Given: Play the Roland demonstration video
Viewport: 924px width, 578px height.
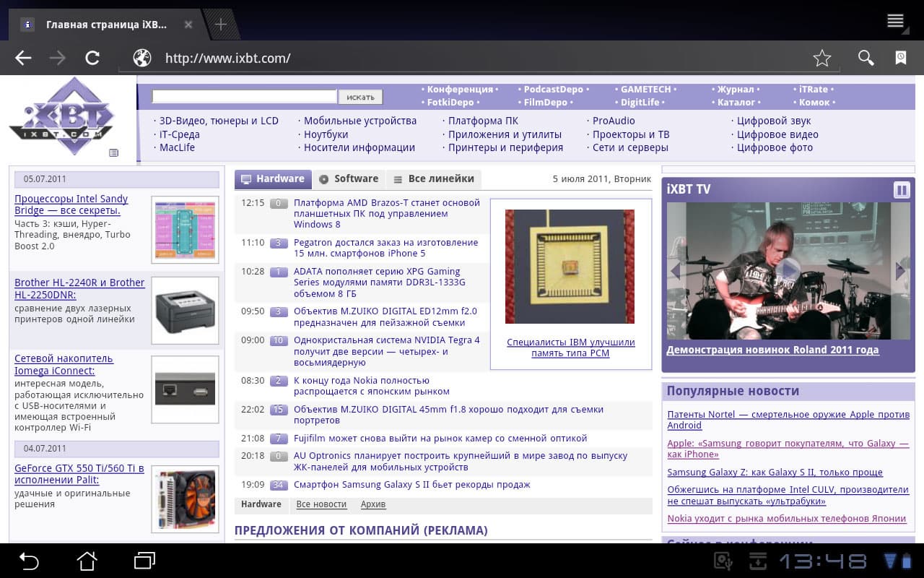Looking at the screenshot, I should [x=788, y=271].
